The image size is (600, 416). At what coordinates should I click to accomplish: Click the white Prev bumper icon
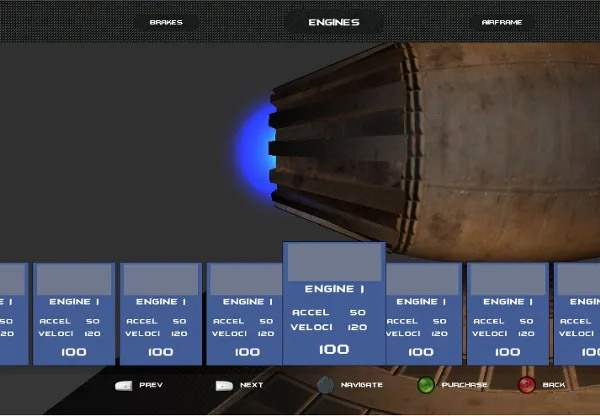click(124, 385)
